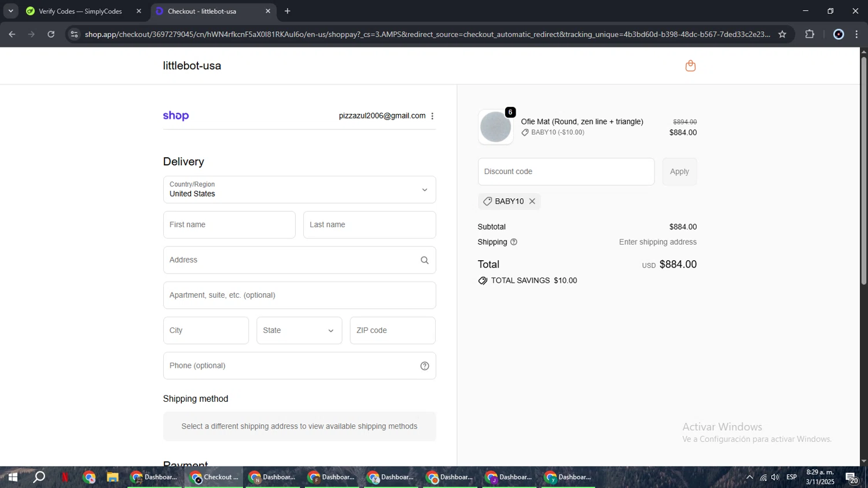Image resolution: width=868 pixels, height=488 pixels.
Task: Click the ZIP code field
Action: [393, 331]
